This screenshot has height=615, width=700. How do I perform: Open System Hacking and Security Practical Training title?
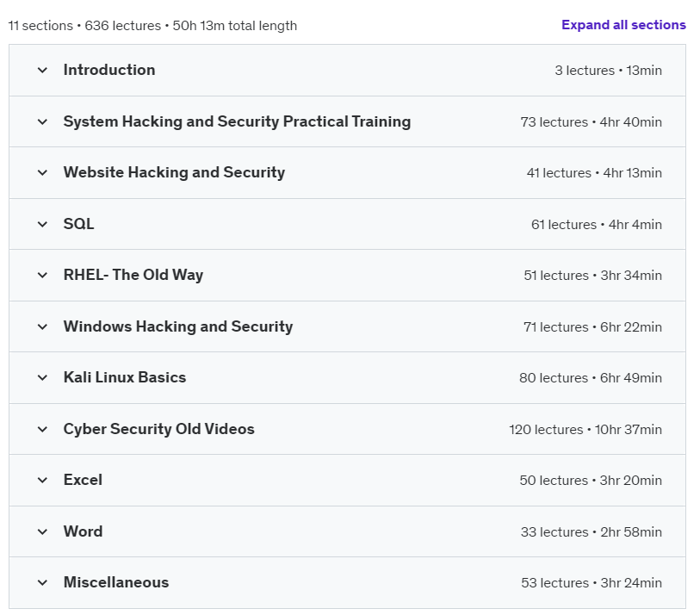[x=237, y=121]
